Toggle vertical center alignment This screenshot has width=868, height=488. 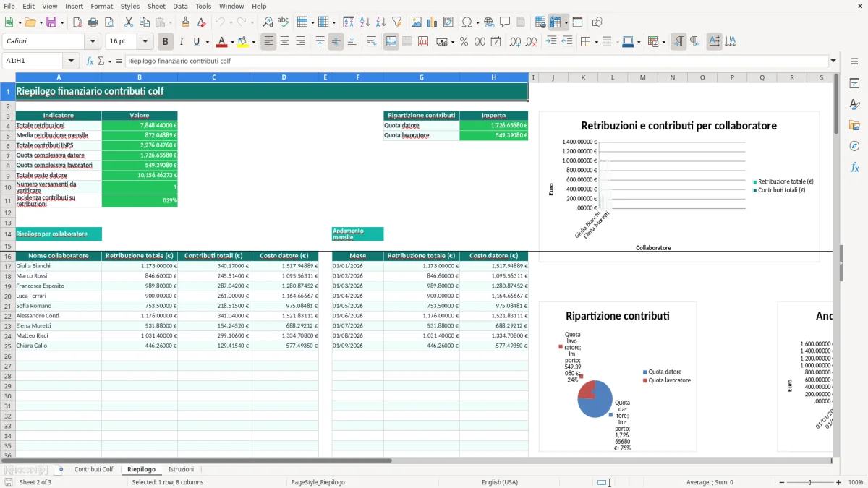click(336, 42)
